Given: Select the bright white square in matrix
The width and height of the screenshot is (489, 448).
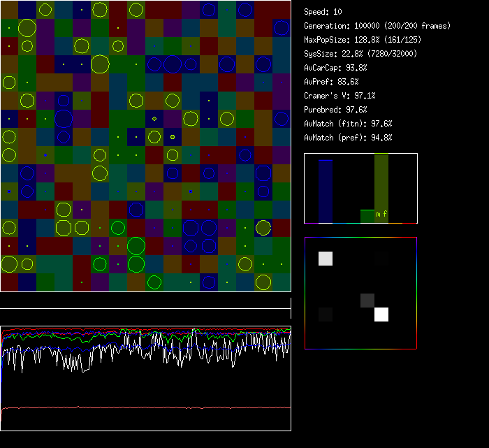Looking at the screenshot, I should coord(381,315).
